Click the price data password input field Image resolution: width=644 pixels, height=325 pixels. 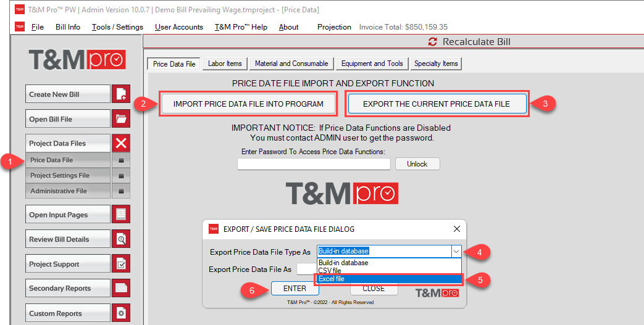[x=314, y=164]
